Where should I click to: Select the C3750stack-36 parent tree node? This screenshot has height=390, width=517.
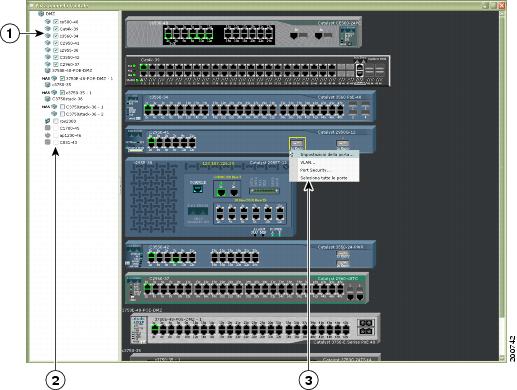tap(67, 99)
